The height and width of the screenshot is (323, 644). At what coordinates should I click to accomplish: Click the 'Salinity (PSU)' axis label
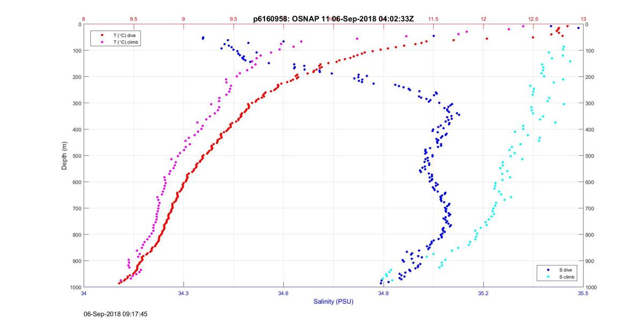click(x=333, y=302)
